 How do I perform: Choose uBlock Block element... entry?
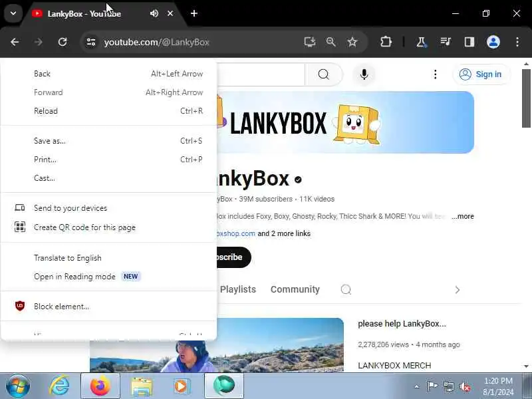(108, 307)
